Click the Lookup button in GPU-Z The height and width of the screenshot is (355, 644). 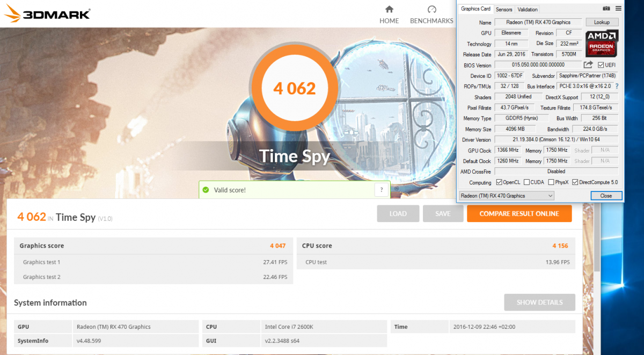pyautogui.click(x=602, y=23)
